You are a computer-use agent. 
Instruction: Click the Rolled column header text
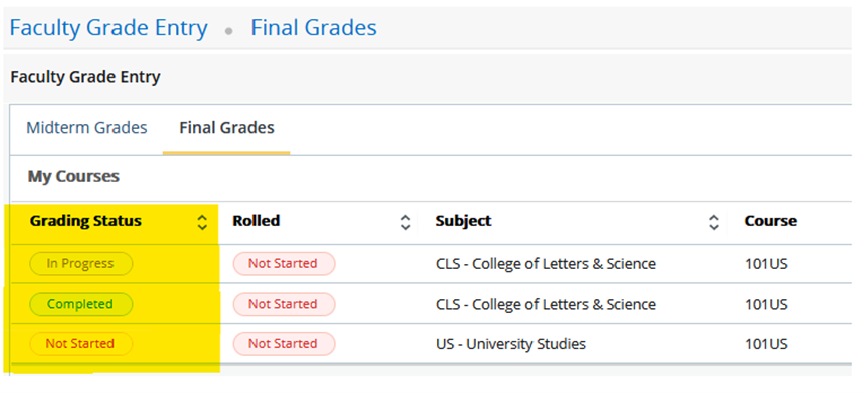tap(256, 221)
